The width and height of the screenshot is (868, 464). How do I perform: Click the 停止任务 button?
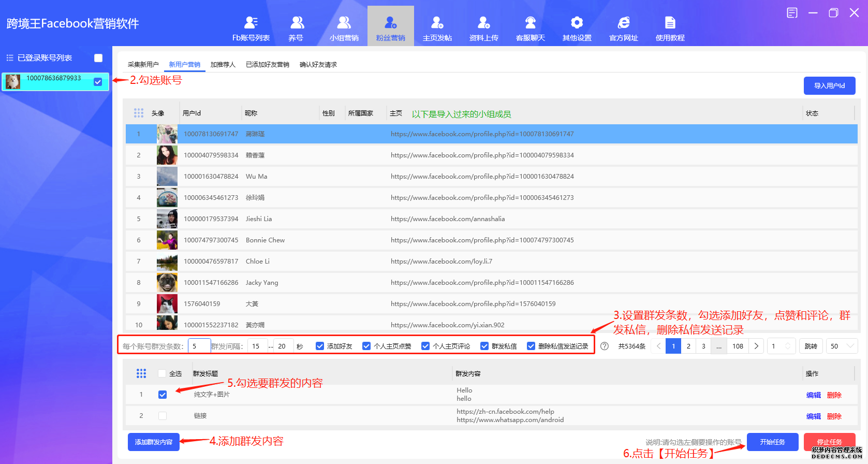click(x=830, y=442)
